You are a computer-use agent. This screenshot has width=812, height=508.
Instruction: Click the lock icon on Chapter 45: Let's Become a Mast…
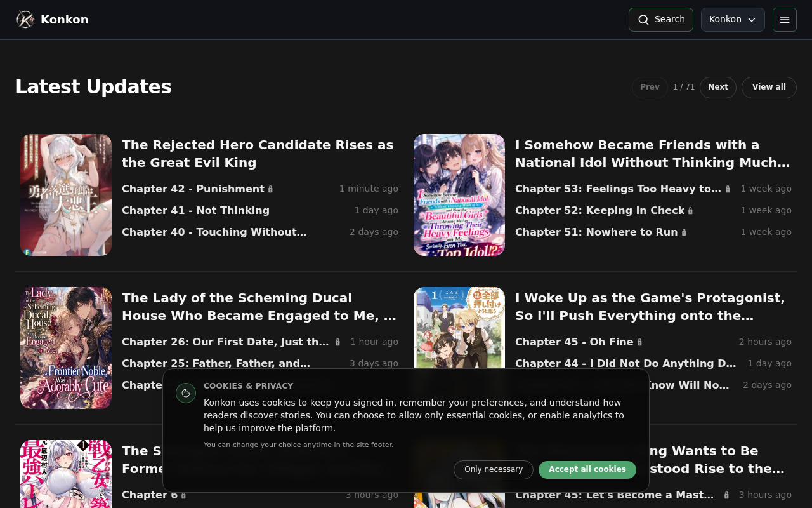(726, 495)
